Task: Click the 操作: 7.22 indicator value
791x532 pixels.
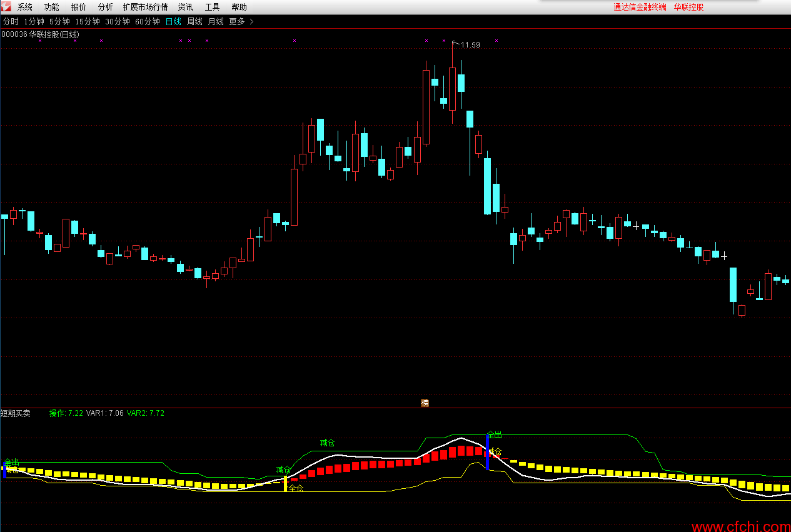Action: (x=66, y=413)
